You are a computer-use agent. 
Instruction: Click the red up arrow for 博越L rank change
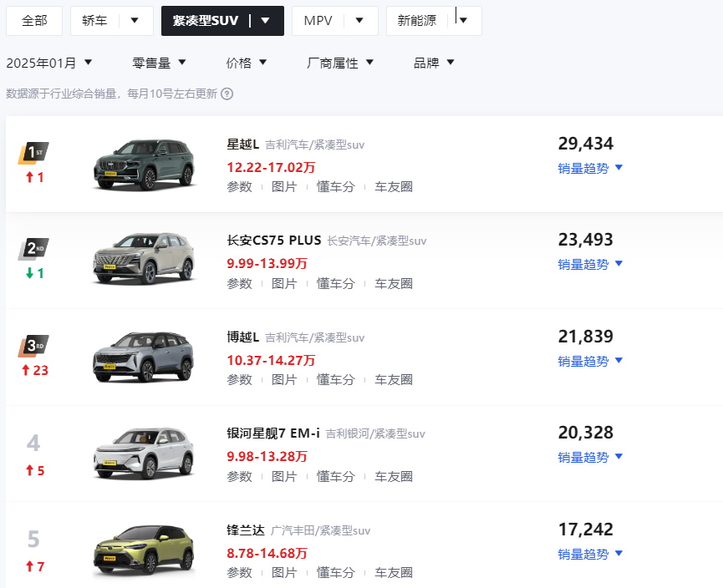click(26, 370)
